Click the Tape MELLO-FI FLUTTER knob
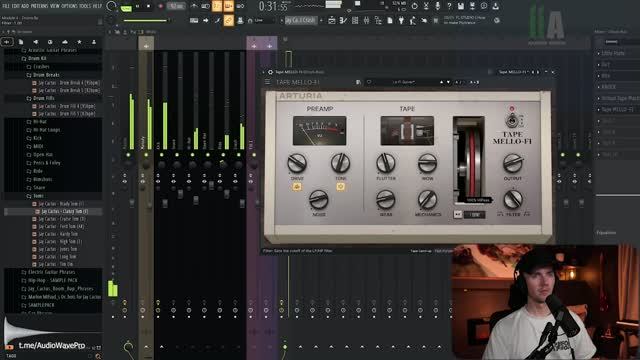 [385, 163]
